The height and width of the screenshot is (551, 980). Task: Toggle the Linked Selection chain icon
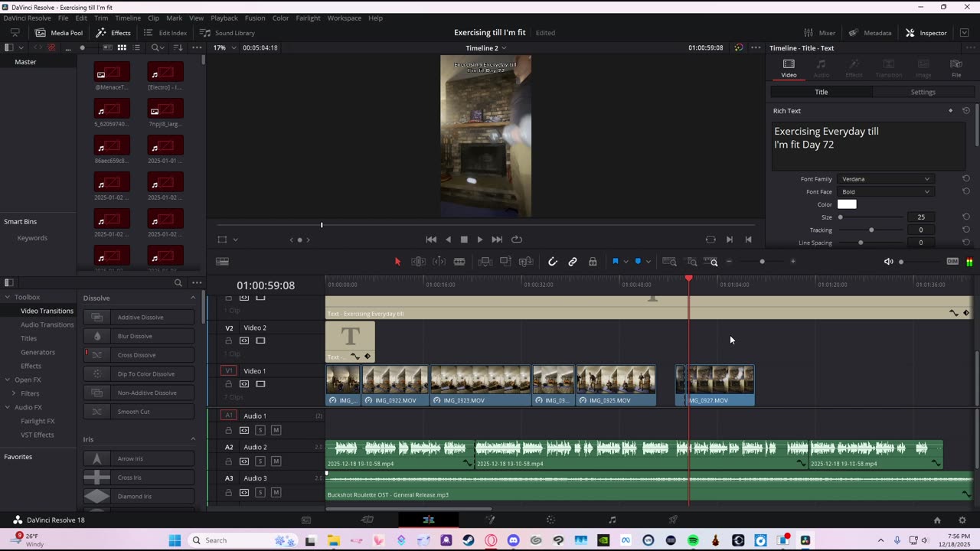click(x=573, y=262)
